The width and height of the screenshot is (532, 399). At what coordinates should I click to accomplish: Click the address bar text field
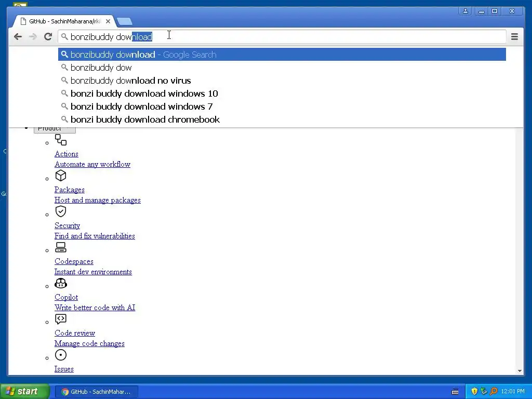[282, 37]
